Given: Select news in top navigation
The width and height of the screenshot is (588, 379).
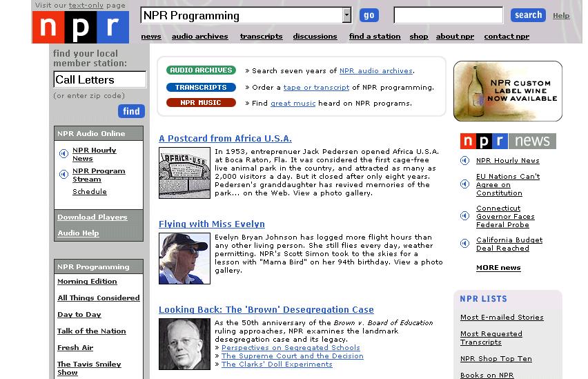Looking at the screenshot, I should pyautogui.click(x=151, y=37).
